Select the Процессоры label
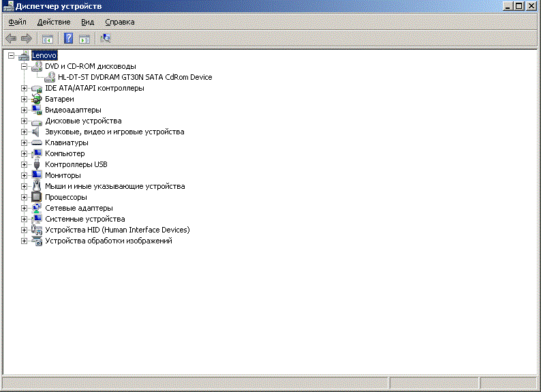 [66, 197]
